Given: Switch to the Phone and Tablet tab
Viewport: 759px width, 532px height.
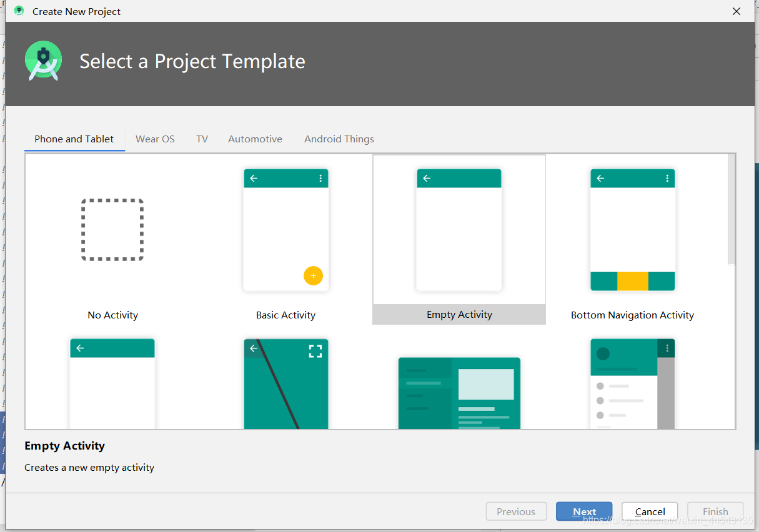Looking at the screenshot, I should click(x=74, y=139).
